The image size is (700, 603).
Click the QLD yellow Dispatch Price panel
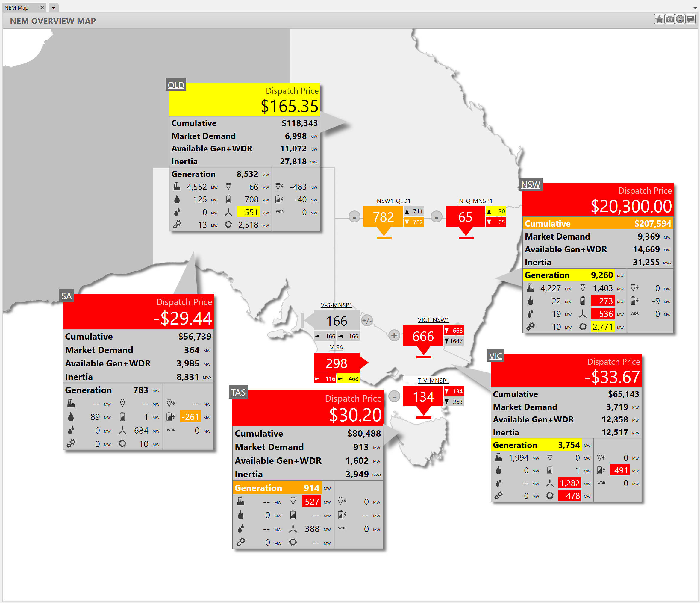tap(244, 100)
